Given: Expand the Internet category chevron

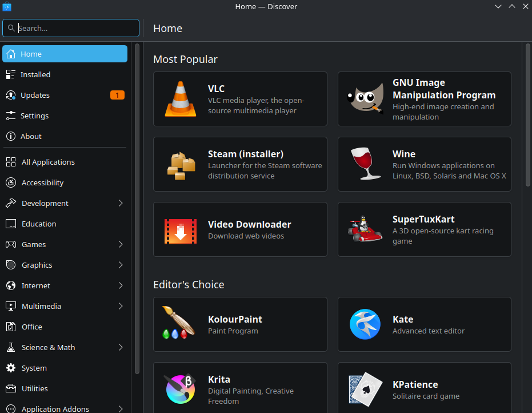Looking at the screenshot, I should (x=121, y=285).
